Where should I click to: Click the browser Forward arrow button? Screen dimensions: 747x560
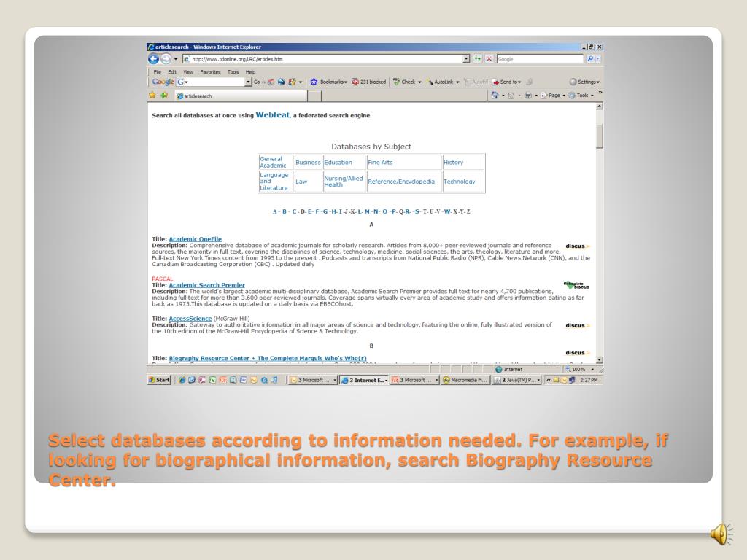[166, 59]
